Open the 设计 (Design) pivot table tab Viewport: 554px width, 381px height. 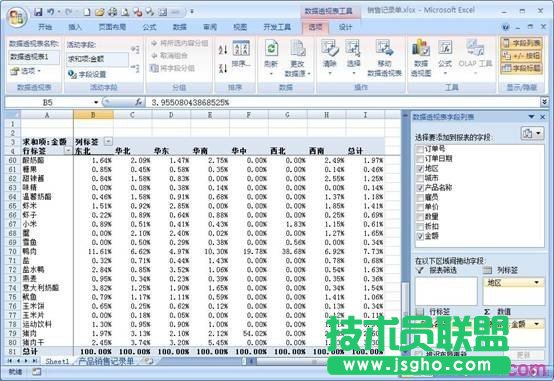(346, 27)
